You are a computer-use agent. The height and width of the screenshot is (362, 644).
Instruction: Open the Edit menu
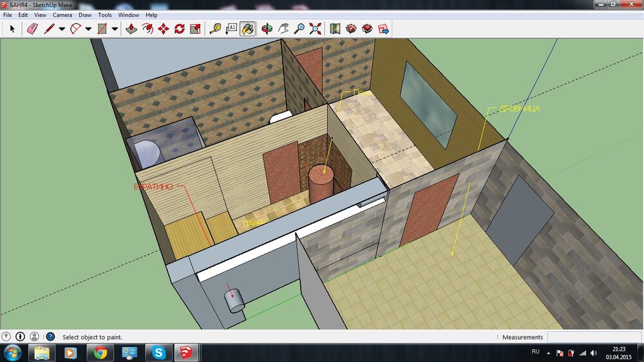tap(23, 15)
